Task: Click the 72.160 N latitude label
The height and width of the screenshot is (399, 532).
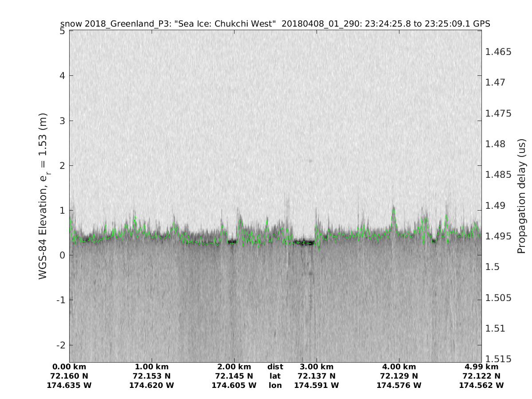Action: (69, 376)
